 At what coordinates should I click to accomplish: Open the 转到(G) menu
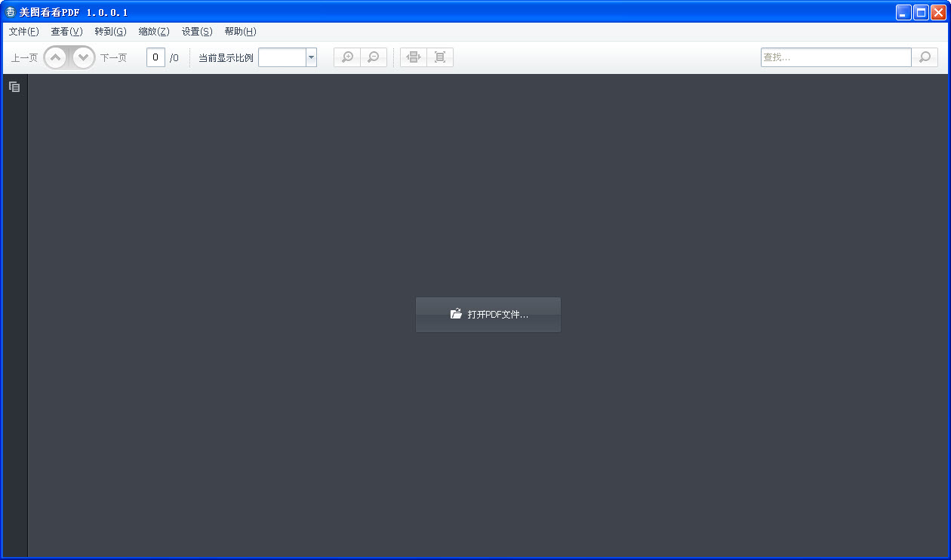(x=110, y=32)
